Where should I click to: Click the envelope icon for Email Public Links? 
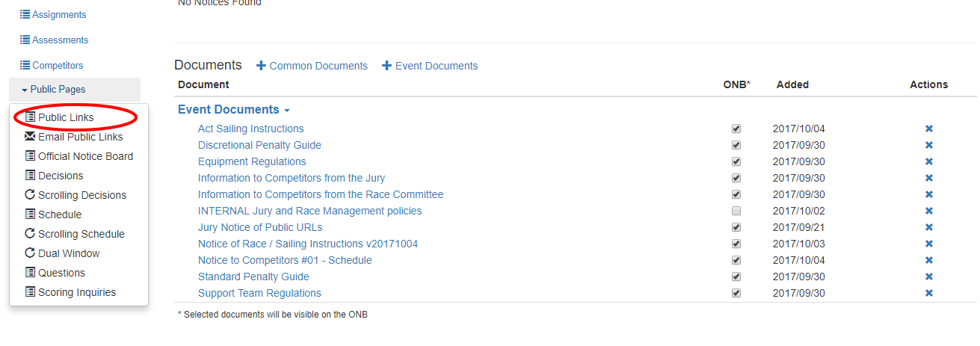30,137
